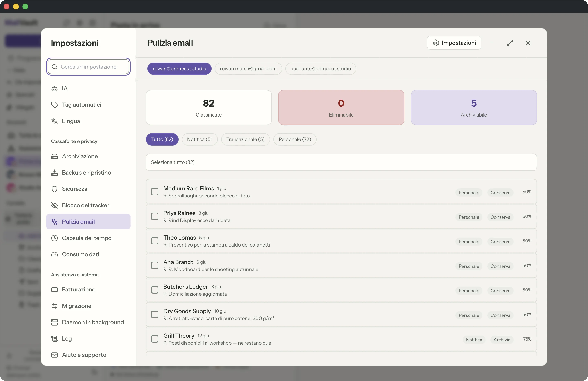This screenshot has width=588, height=381.
Task: Open the Sicurezza settings page
Action: coord(88,189)
